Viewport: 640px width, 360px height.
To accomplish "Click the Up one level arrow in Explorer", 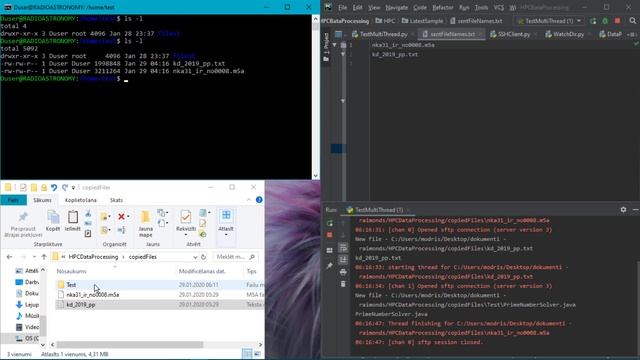I will point(44,257).
